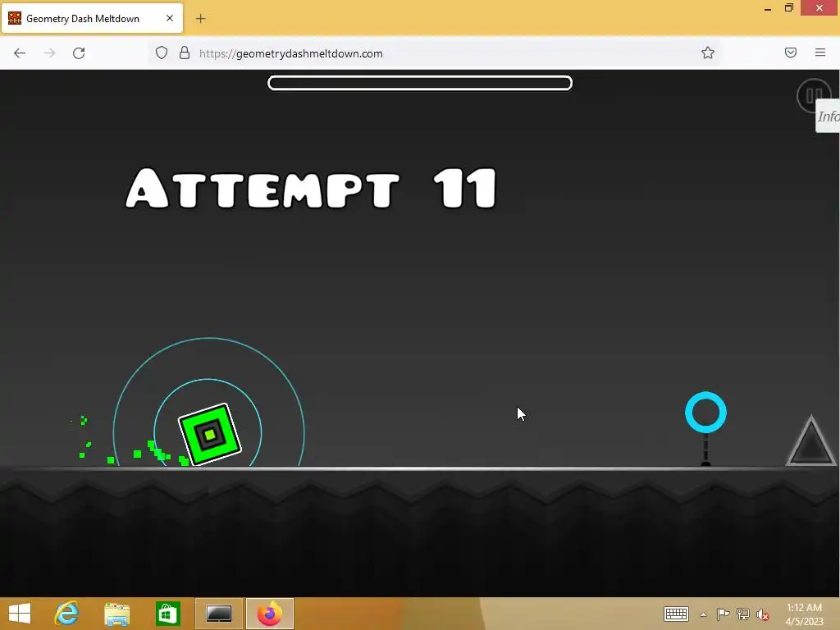Click the Attempt 11 text
840x630 pixels.
click(311, 189)
